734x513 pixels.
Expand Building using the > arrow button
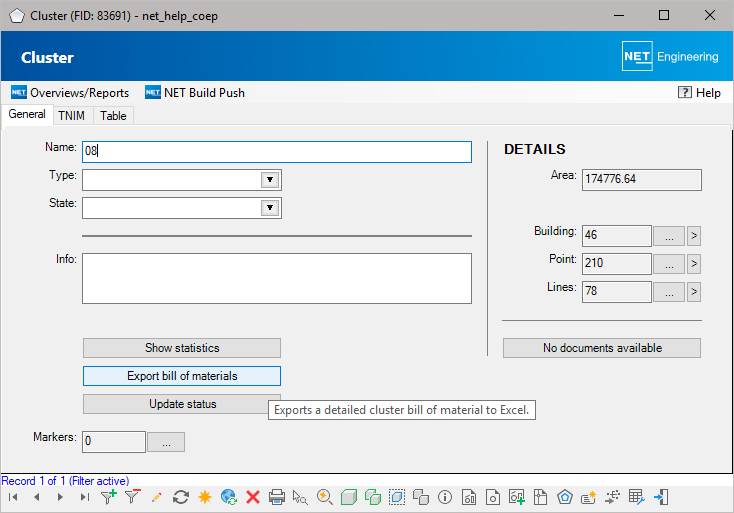click(694, 236)
